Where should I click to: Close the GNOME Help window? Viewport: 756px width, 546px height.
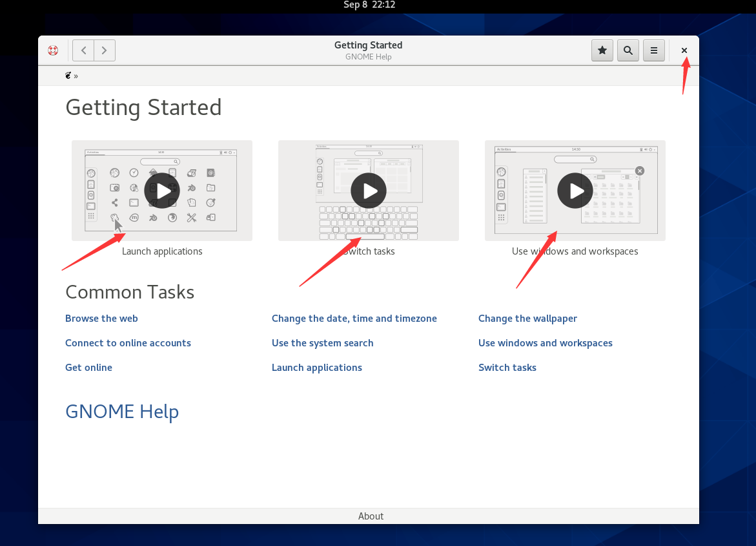[x=684, y=50]
